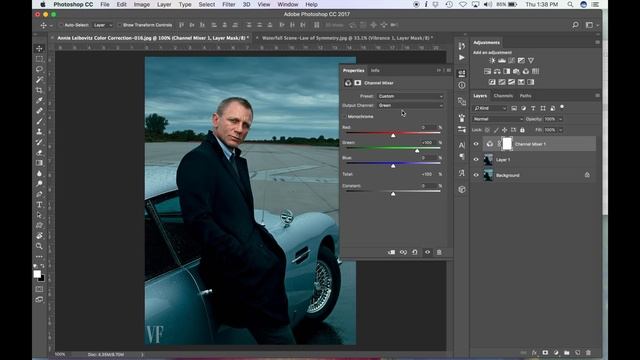Switch to the Paths tab
Screen dimensions: 640x360
click(525, 96)
